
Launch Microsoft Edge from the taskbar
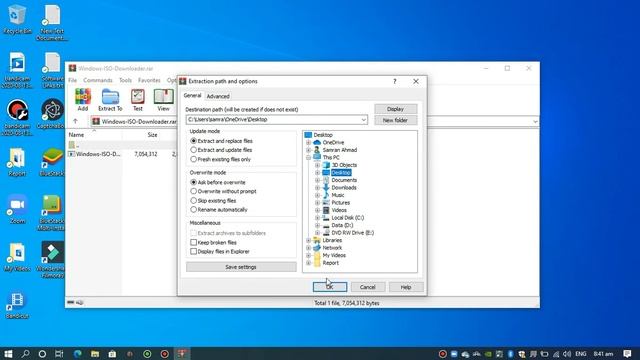78,353
